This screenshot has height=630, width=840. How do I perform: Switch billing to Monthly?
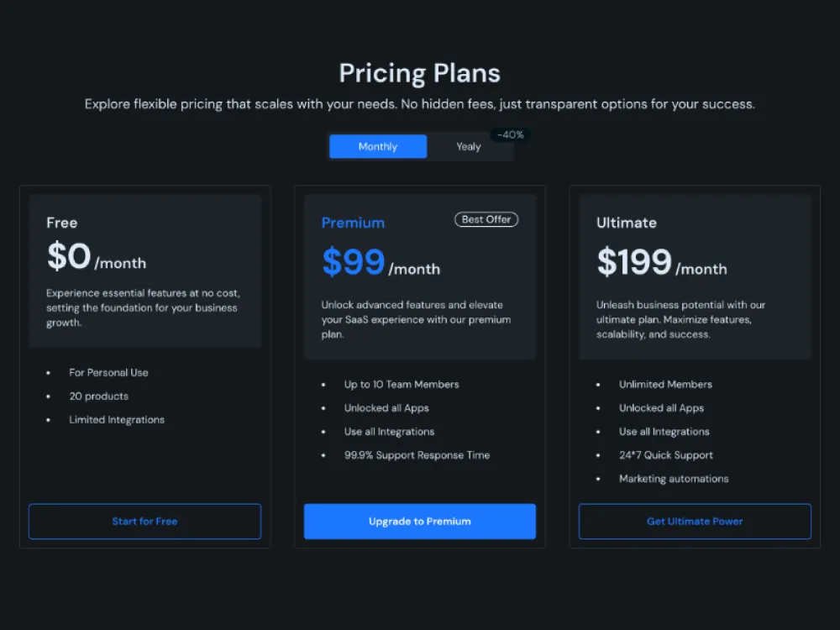tap(378, 146)
